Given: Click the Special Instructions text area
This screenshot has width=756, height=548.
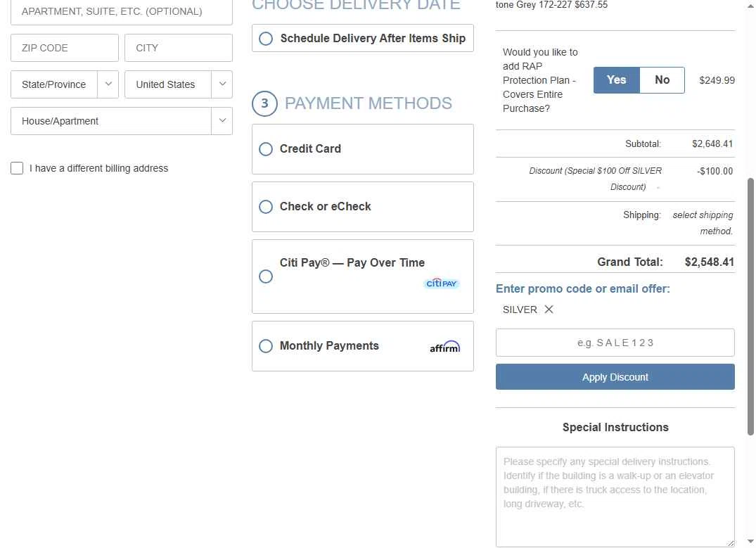Looking at the screenshot, I should tap(615, 497).
